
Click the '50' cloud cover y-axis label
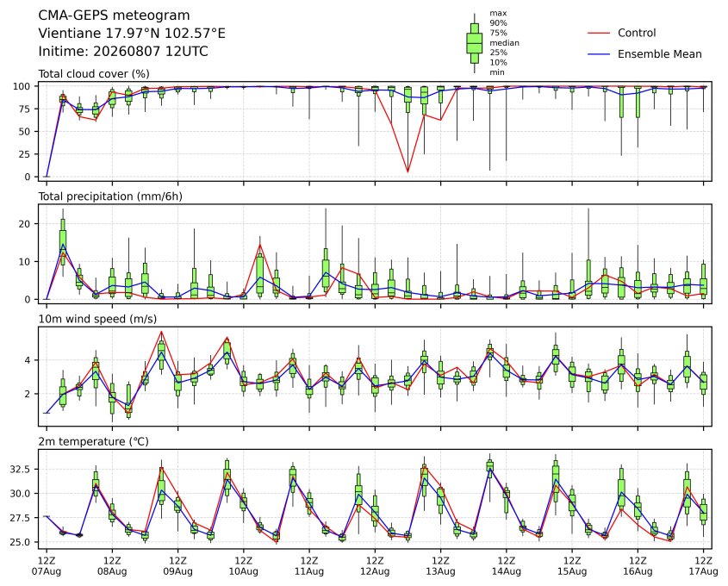(25, 132)
